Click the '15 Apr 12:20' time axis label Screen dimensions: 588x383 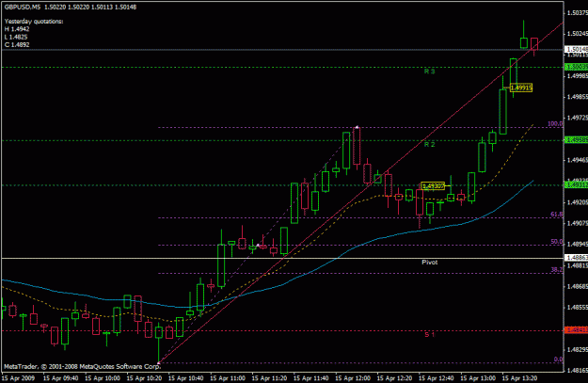[394, 378]
